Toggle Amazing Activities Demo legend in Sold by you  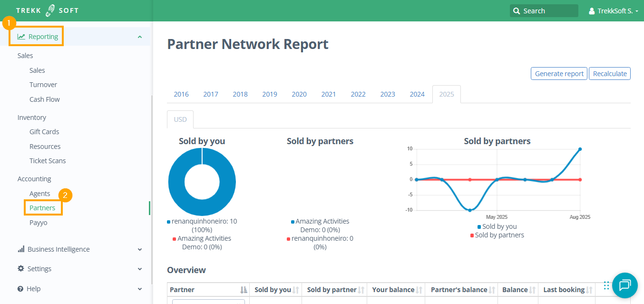click(202, 243)
